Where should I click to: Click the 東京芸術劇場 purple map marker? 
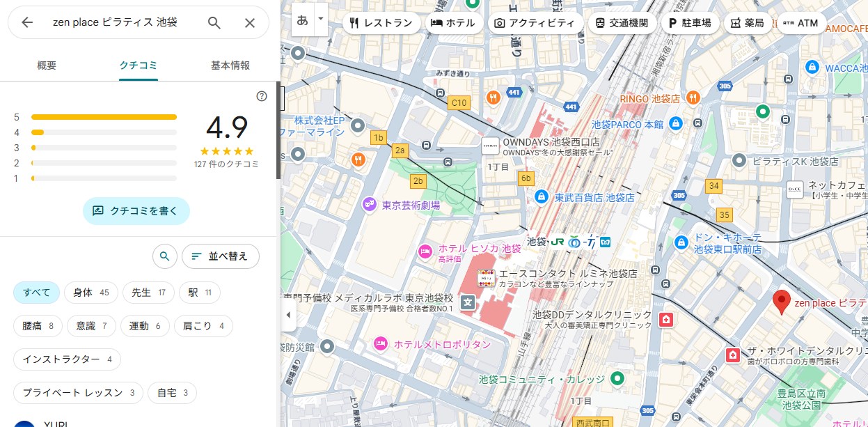pyautogui.click(x=370, y=205)
